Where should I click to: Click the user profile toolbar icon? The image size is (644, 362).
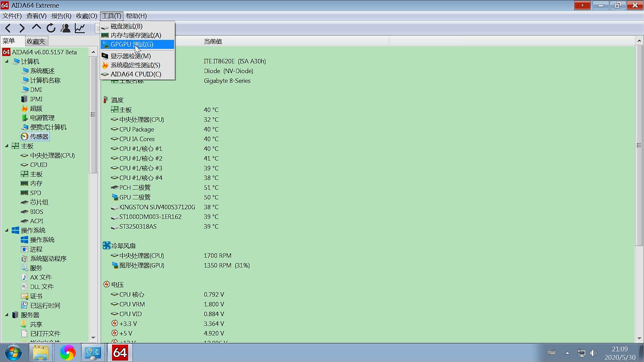[x=65, y=28]
